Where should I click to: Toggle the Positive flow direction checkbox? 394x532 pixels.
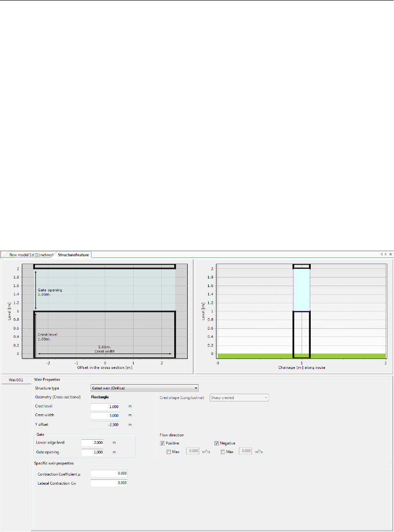(x=162, y=443)
